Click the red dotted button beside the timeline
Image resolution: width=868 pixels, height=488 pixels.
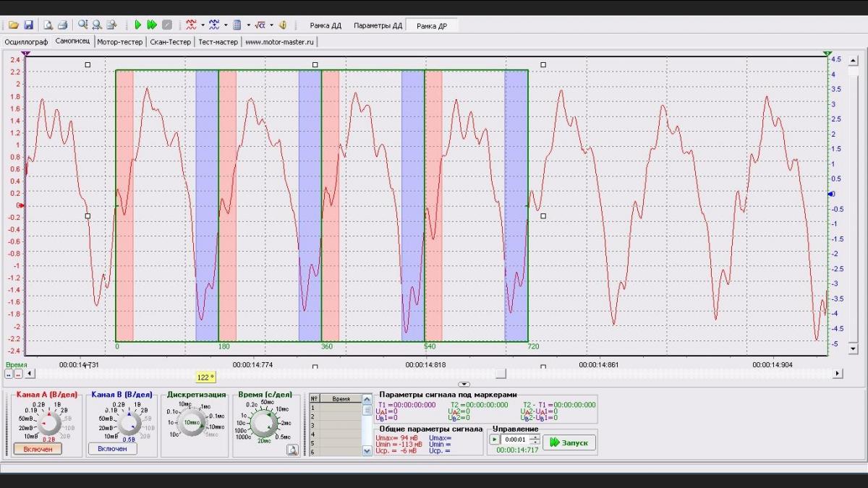click(x=18, y=374)
